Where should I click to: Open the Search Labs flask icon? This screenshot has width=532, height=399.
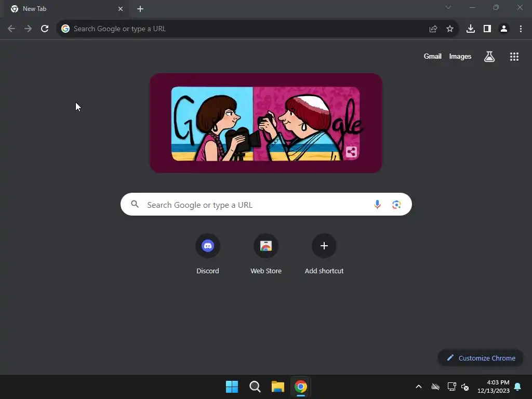coord(489,57)
